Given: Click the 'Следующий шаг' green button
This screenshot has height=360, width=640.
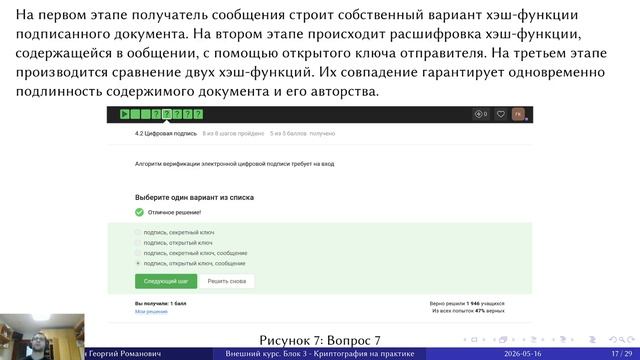Looking at the screenshot, I should pos(166,281).
